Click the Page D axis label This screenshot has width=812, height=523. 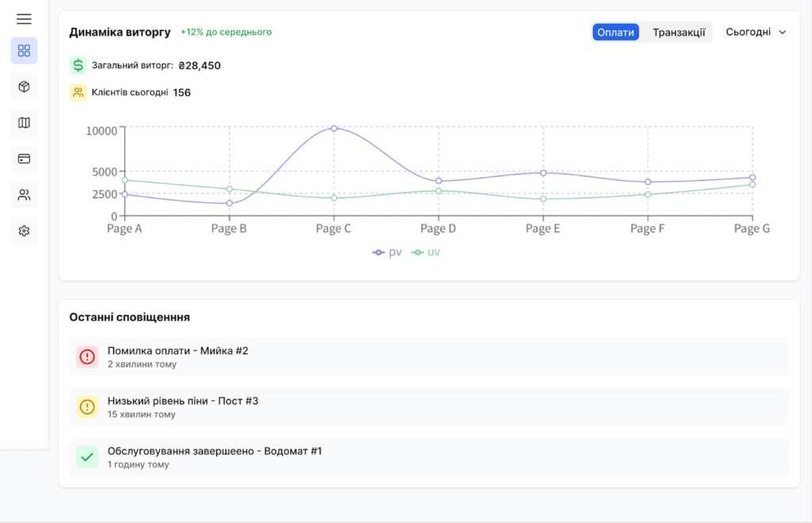pyautogui.click(x=438, y=229)
